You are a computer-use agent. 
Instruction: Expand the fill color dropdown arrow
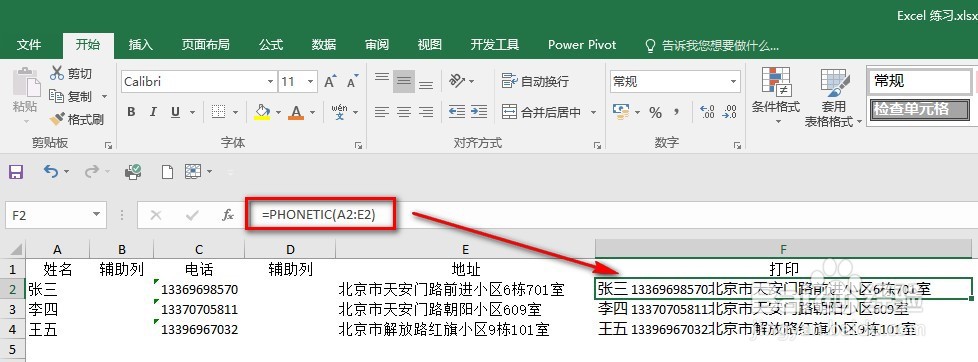(x=278, y=113)
